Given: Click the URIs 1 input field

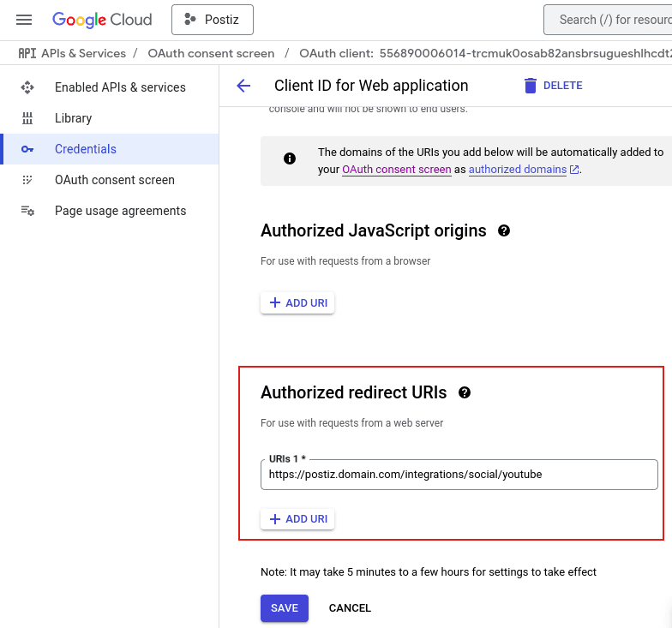Looking at the screenshot, I should 459,475.
